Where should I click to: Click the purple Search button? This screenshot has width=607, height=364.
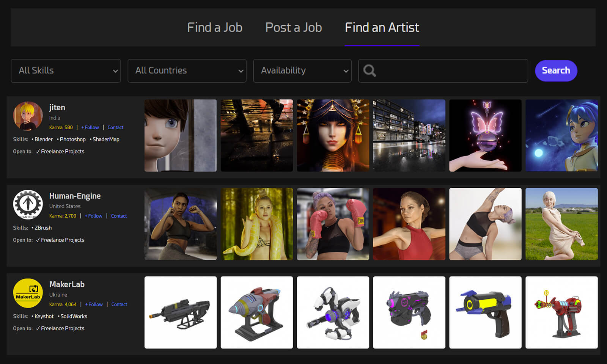(556, 71)
